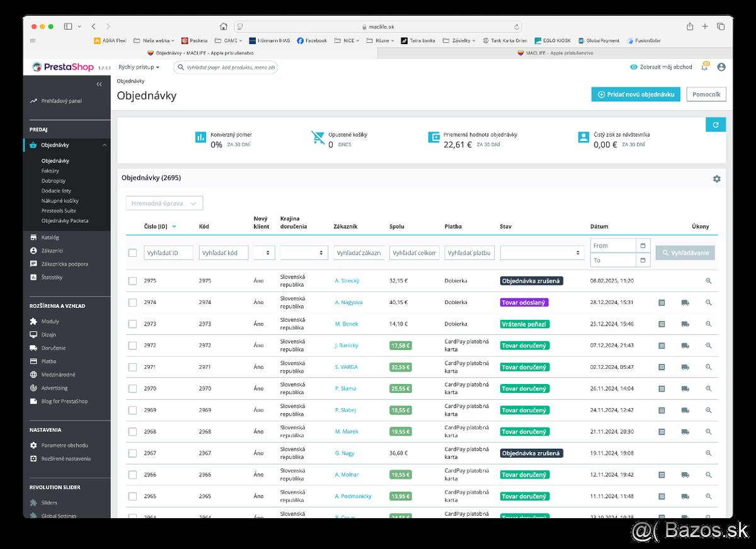This screenshot has height=549, width=756.
Task: Expand the Stav filter dropdown
Action: pyautogui.click(x=542, y=252)
